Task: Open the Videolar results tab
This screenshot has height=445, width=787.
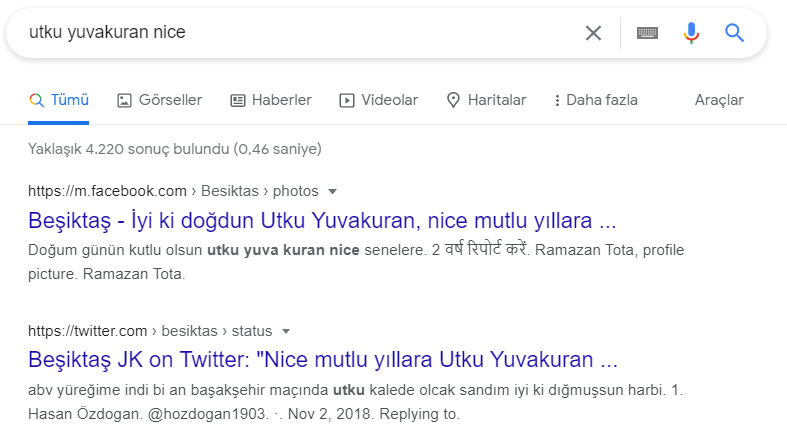Action: click(389, 100)
